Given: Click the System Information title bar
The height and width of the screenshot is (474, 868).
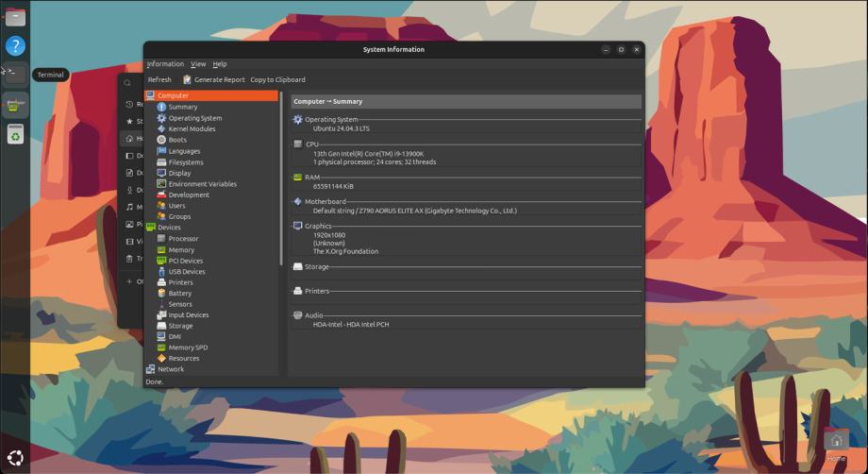Looking at the screenshot, I should coord(393,49).
